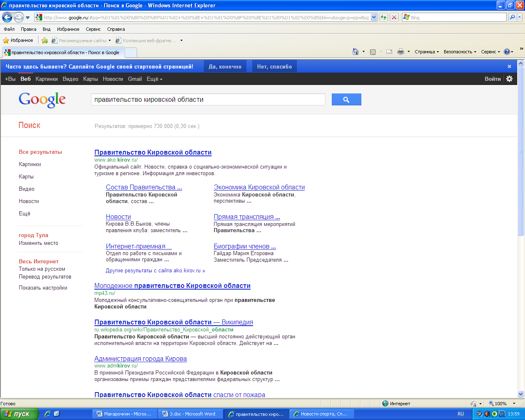Open the Internet zone globe in status bar
The height and width of the screenshot is (420, 525).
coord(386,404)
